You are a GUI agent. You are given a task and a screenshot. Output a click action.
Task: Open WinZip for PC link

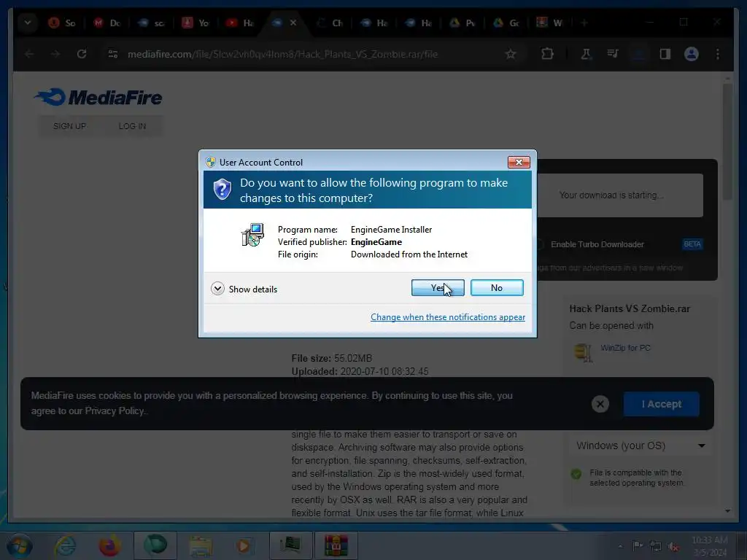coord(625,348)
